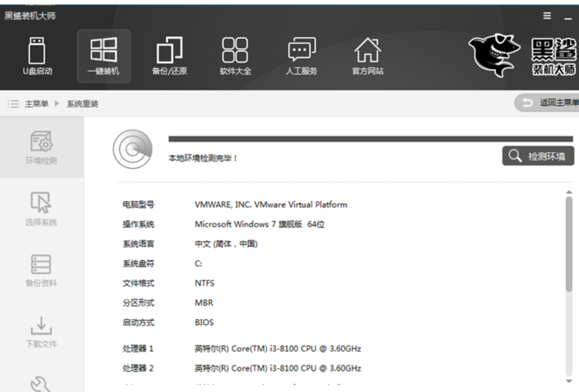Image resolution: width=579 pixels, height=392 pixels.
Task: Click the 检测环境 detect environment button
Action: [x=537, y=156]
